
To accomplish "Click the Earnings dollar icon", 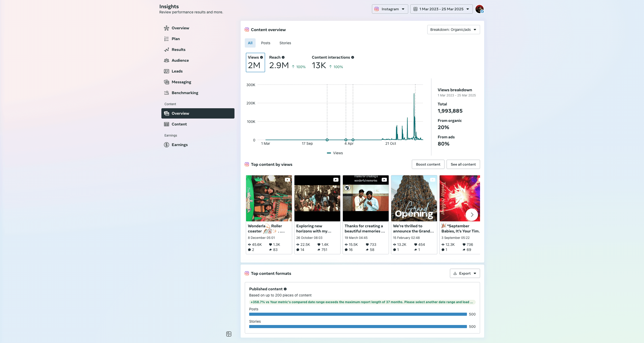I will tap(167, 145).
